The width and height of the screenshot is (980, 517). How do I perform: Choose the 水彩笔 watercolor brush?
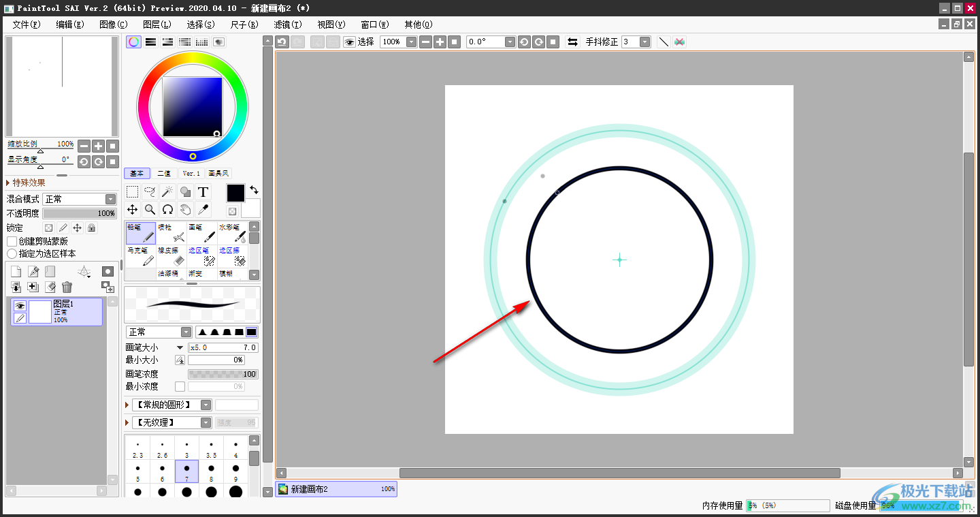tap(233, 233)
